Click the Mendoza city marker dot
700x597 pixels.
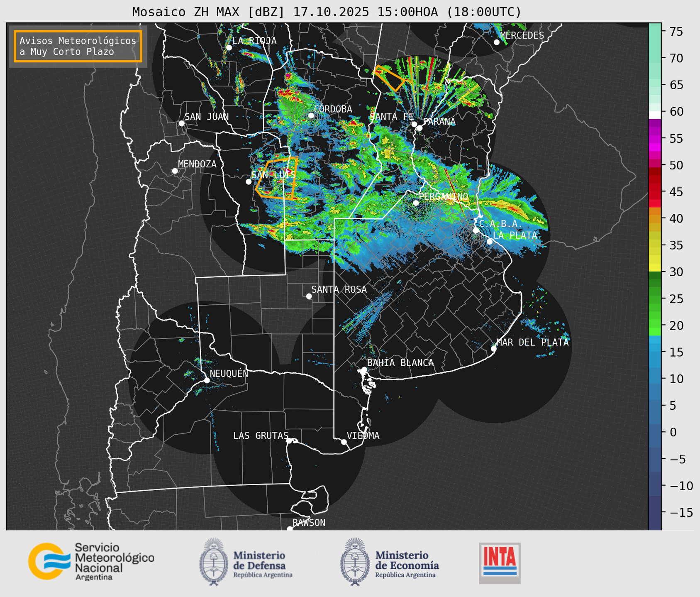pyautogui.click(x=175, y=171)
